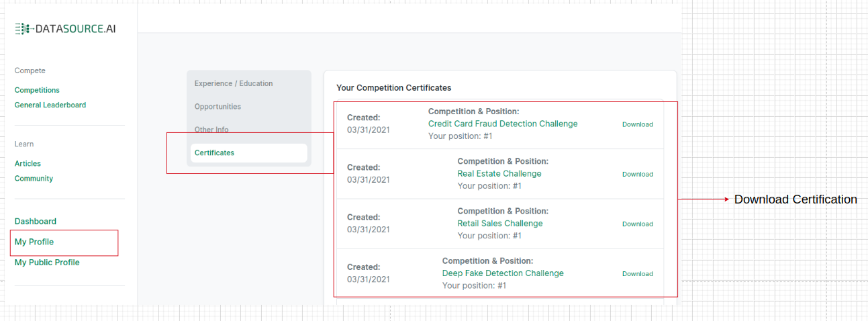Download Real Estate Challenge certificate

pos(637,174)
